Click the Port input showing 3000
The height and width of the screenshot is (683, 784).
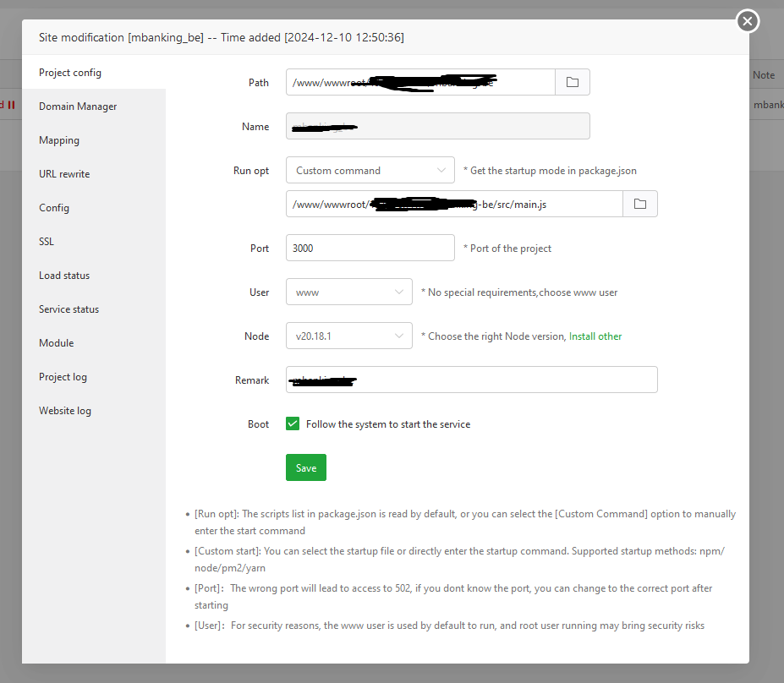(370, 248)
